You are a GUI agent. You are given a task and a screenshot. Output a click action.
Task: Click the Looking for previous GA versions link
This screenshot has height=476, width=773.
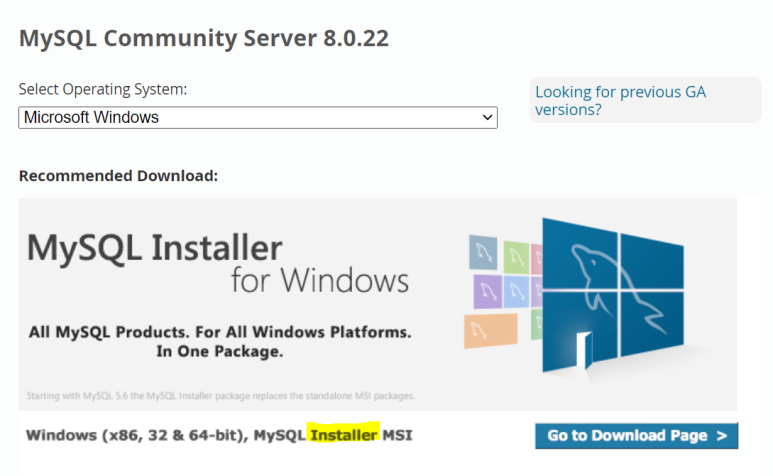coord(620,101)
